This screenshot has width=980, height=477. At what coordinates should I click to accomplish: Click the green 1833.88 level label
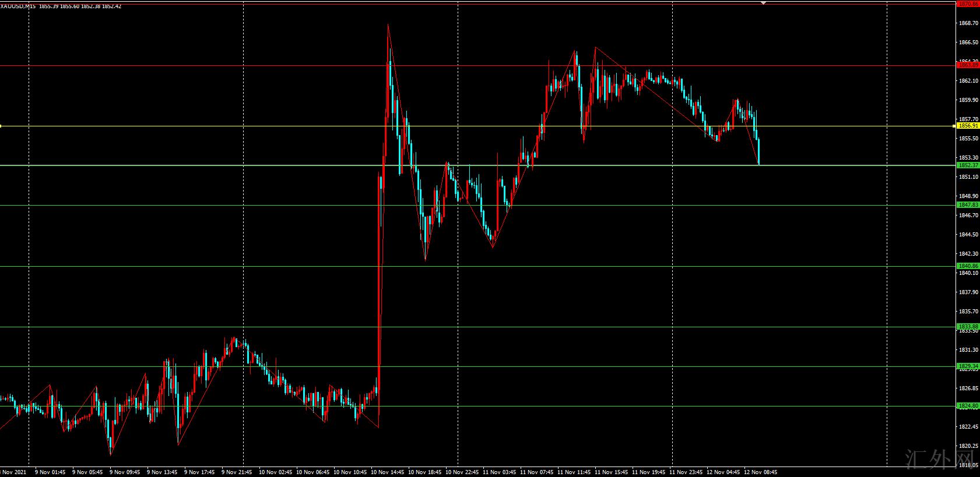(968, 327)
